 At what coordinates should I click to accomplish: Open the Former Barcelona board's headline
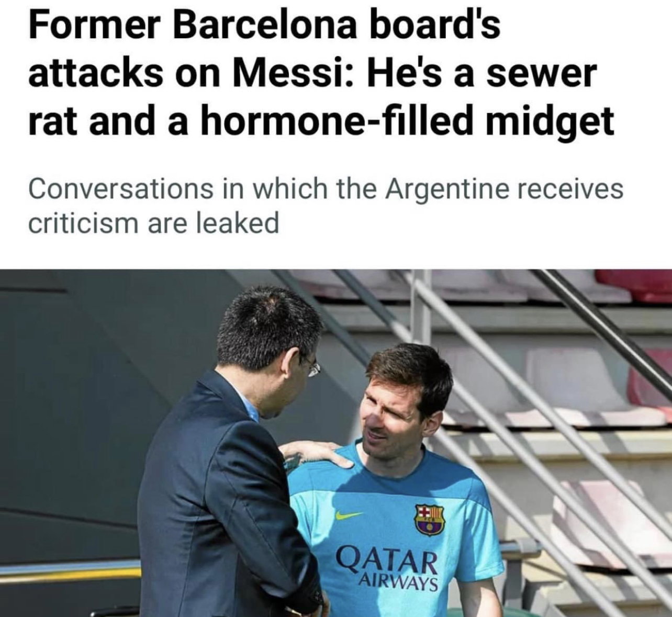coord(320,72)
